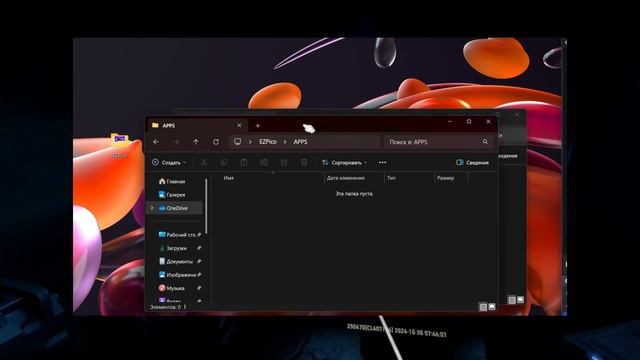Open Рабочий стол in the sidebar
Image resolution: width=640 pixels, height=360 pixels.
(178, 235)
